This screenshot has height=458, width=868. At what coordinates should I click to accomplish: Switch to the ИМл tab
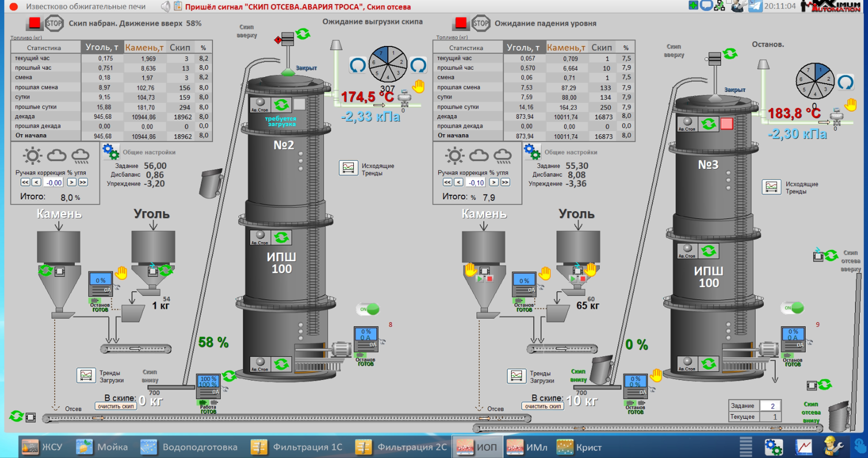click(x=527, y=447)
